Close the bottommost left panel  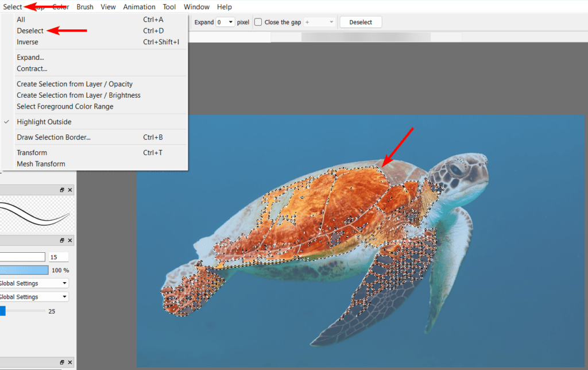click(70, 363)
